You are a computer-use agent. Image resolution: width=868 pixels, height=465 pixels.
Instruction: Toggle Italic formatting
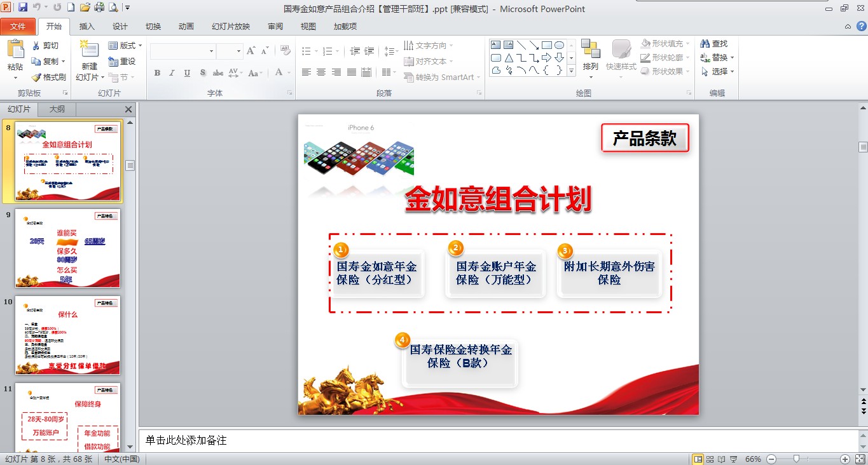(172, 73)
